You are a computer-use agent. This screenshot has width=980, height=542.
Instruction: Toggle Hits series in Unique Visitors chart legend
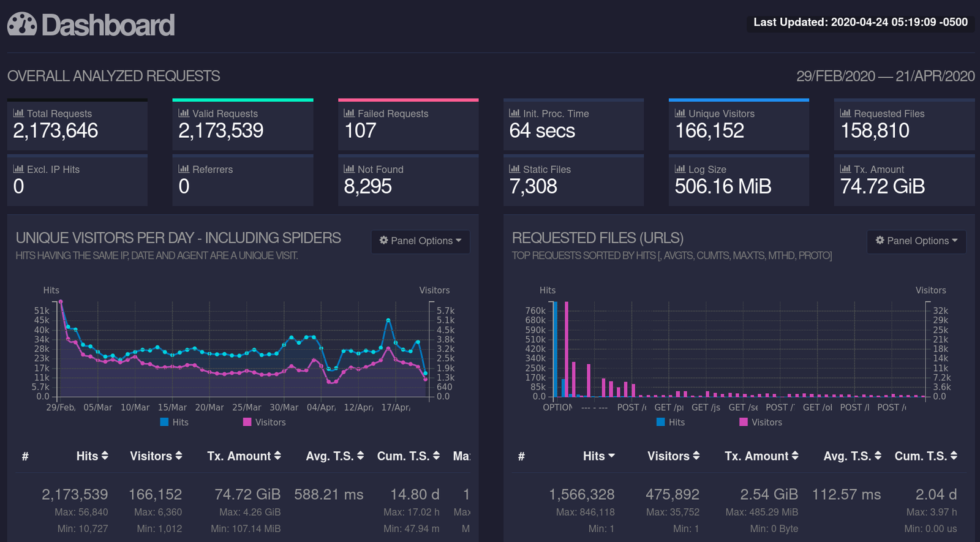point(174,422)
